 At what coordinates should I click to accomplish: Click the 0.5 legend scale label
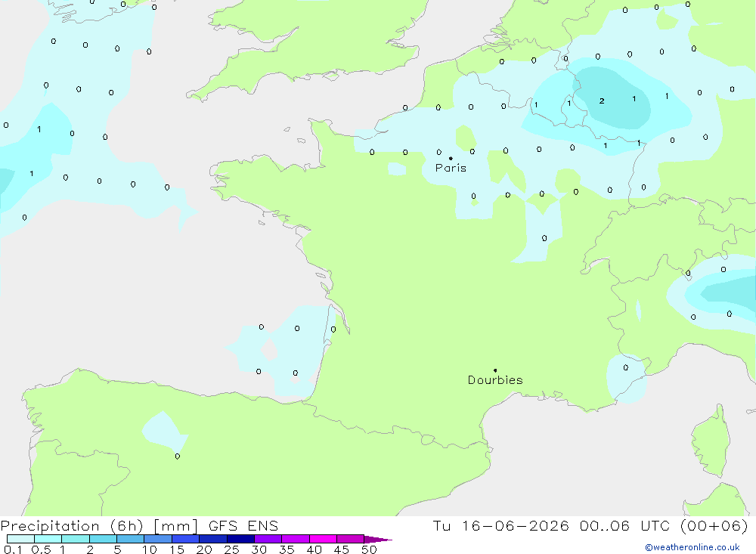click(41, 549)
